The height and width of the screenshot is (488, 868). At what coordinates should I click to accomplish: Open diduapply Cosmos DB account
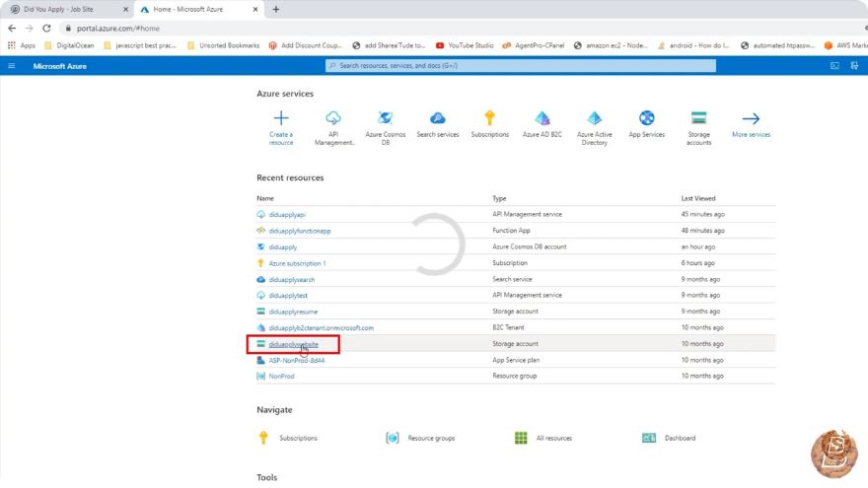click(283, 246)
